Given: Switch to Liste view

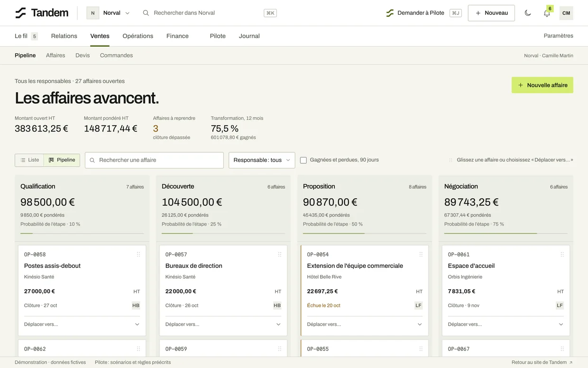Looking at the screenshot, I should click(29, 160).
